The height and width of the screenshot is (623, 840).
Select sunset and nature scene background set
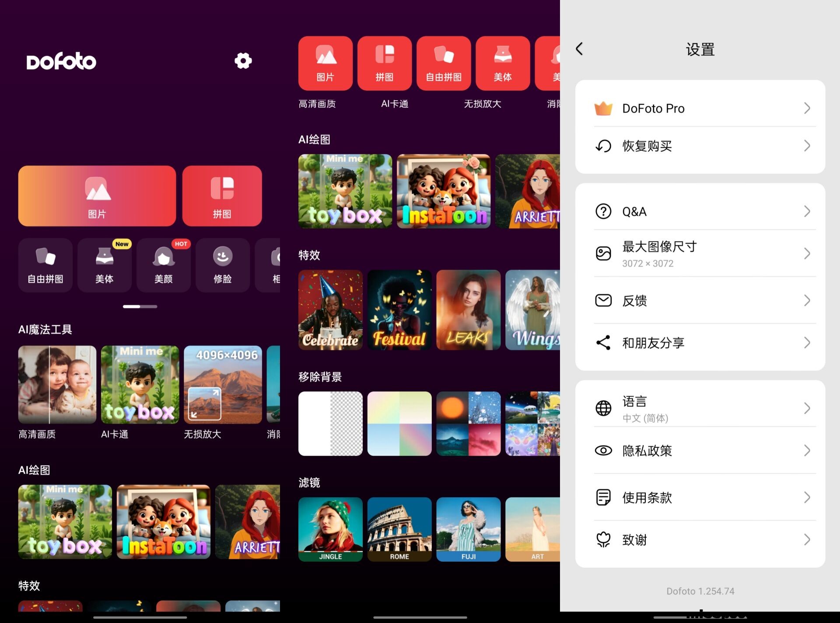(x=469, y=423)
